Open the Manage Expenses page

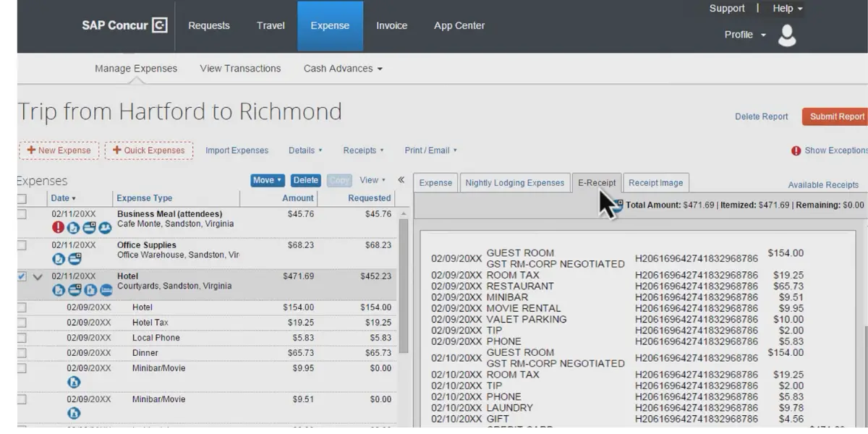[x=136, y=69]
